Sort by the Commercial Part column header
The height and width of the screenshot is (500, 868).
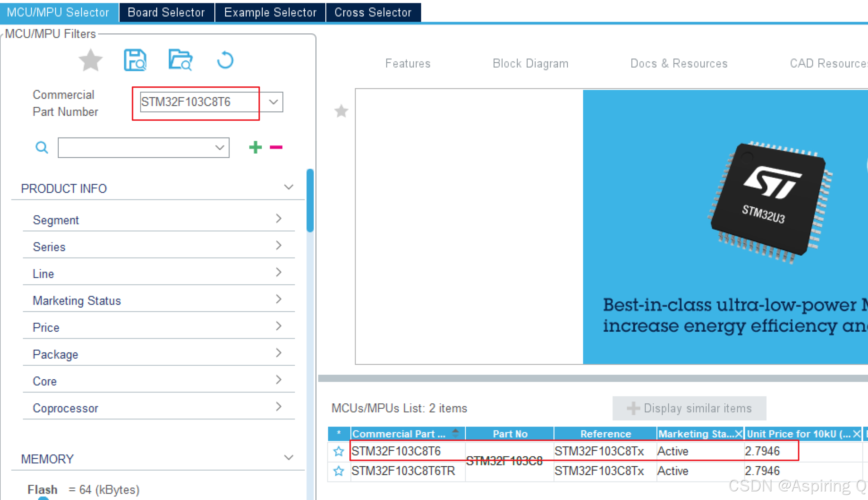[x=408, y=434]
